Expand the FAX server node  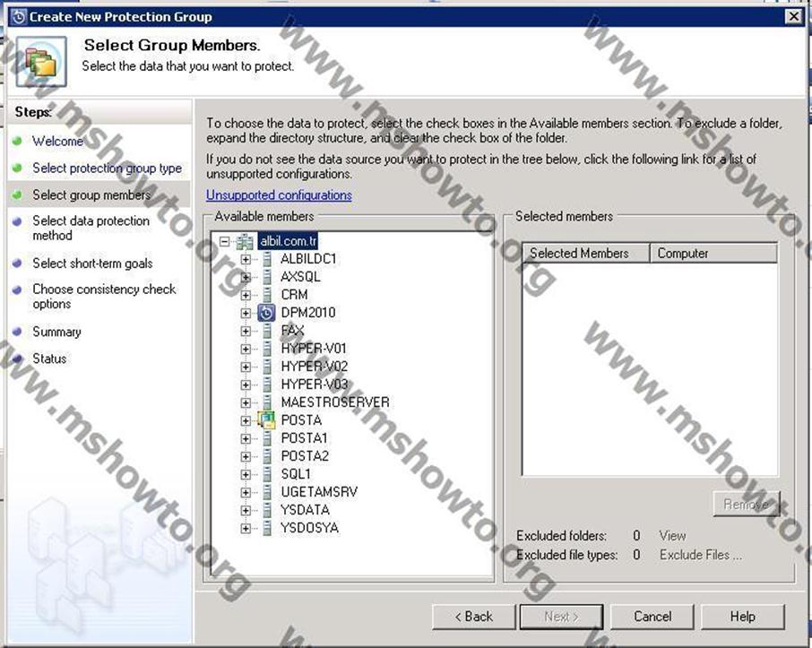pyautogui.click(x=246, y=331)
